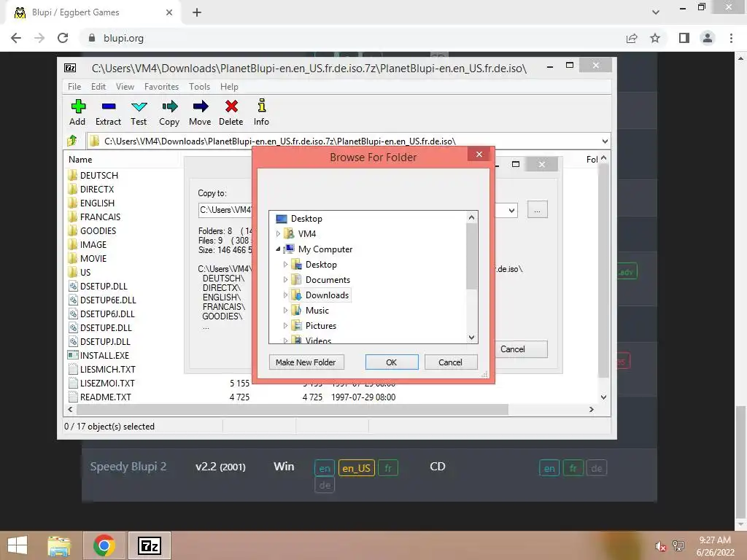Collapse the My Computer tree node

278,249
